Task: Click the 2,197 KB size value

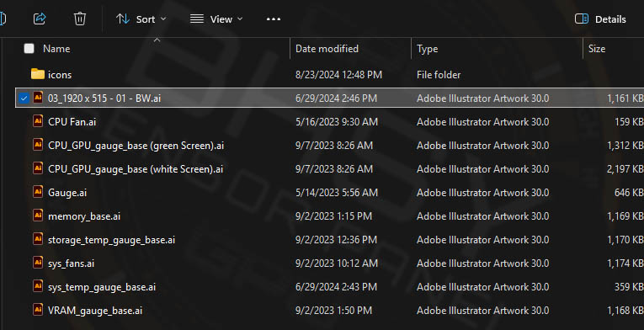Action: point(625,169)
